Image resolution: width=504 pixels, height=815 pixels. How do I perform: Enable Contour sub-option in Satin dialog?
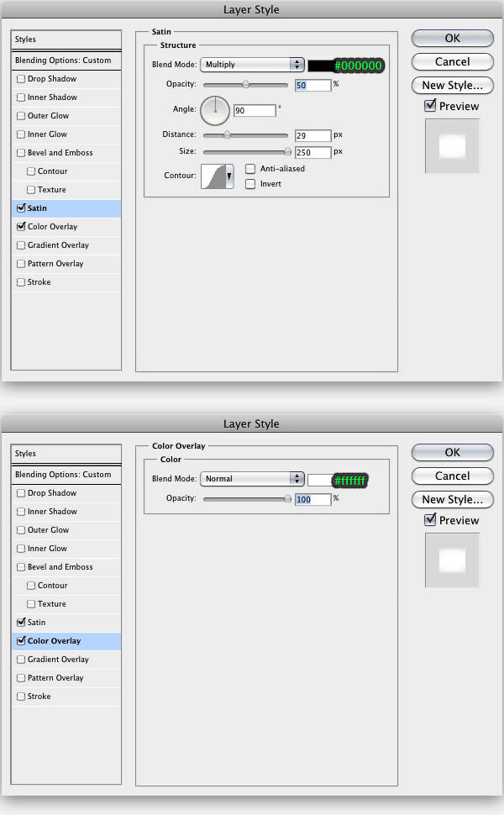click(31, 171)
